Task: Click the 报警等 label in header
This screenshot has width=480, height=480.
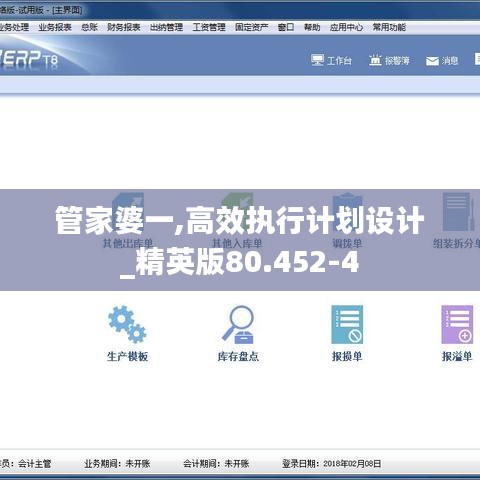Action: [x=397, y=61]
